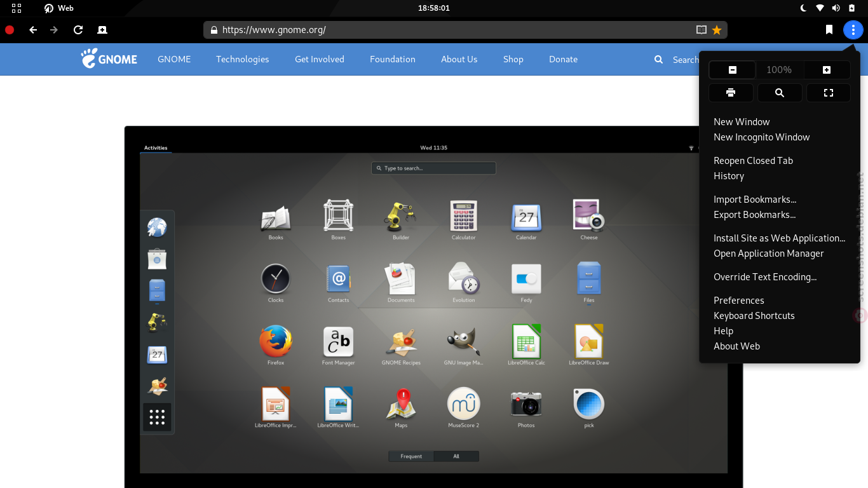868x488 pixels.
Task: Open Preferences from the menu
Action: (738, 301)
